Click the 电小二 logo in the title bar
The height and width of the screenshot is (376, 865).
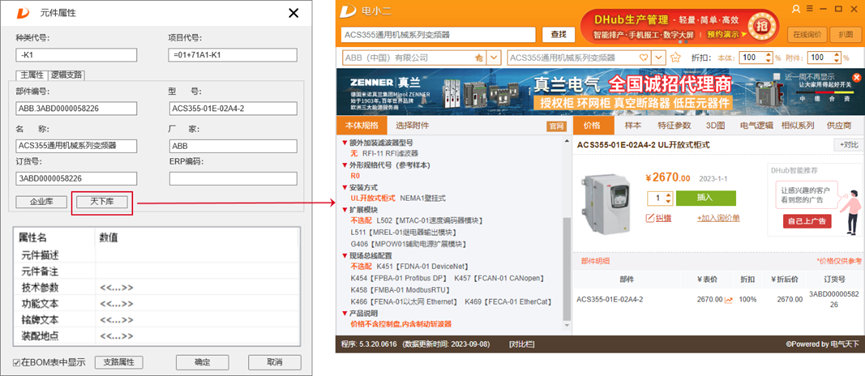(348, 10)
